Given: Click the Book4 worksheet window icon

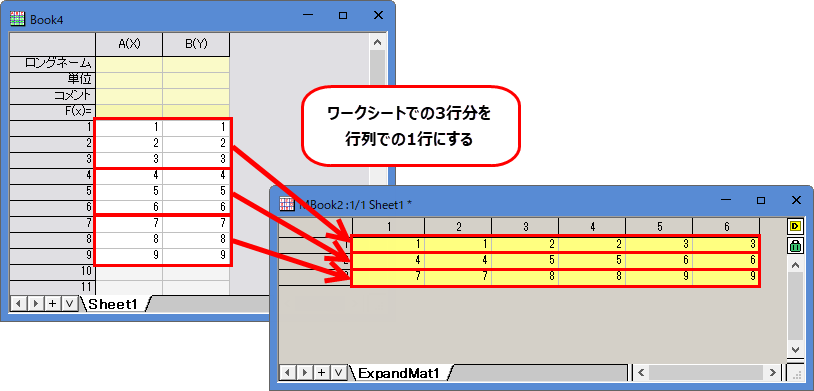Looking at the screenshot, I should pos(18,19).
